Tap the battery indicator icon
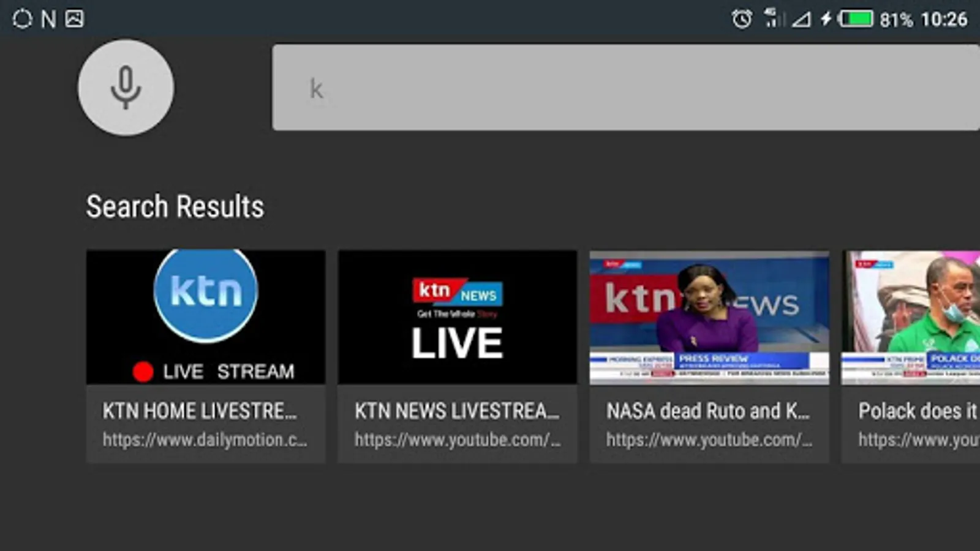Viewport: 980px width, 551px height. pyautogui.click(x=856, y=19)
